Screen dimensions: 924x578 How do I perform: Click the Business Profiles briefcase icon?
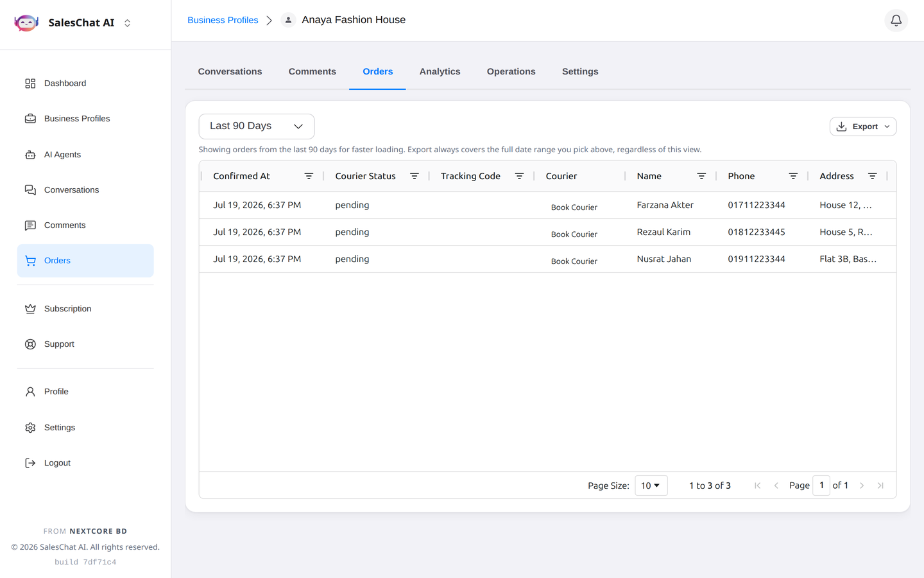[x=30, y=119]
